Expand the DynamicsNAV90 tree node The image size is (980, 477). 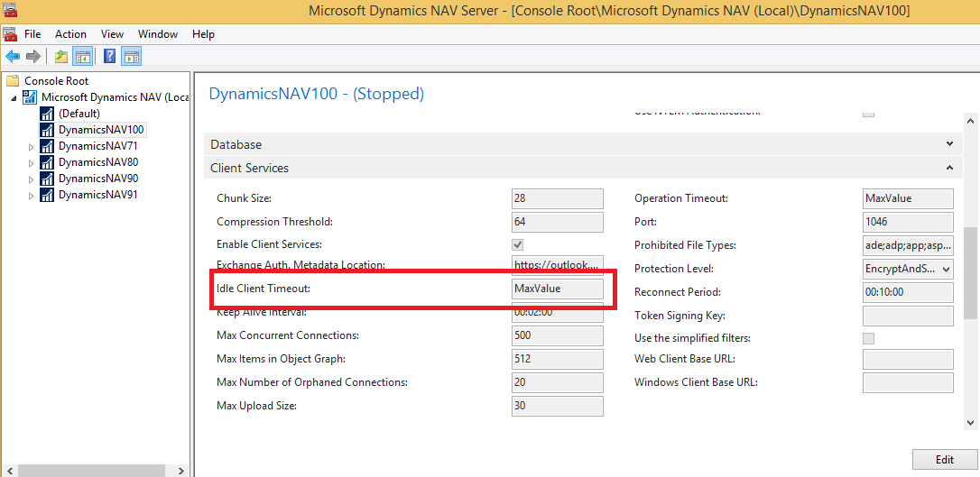[32, 179]
